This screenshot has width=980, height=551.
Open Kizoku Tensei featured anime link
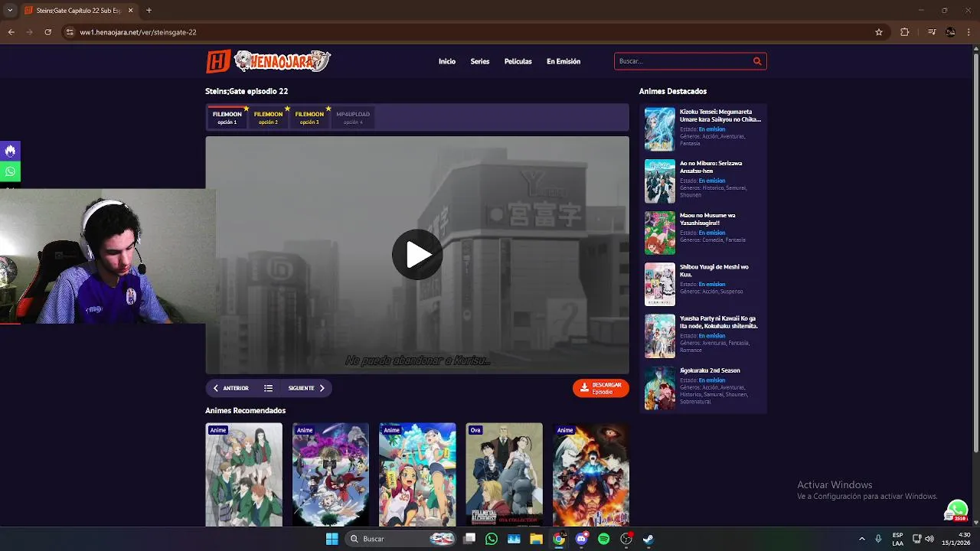coord(720,116)
